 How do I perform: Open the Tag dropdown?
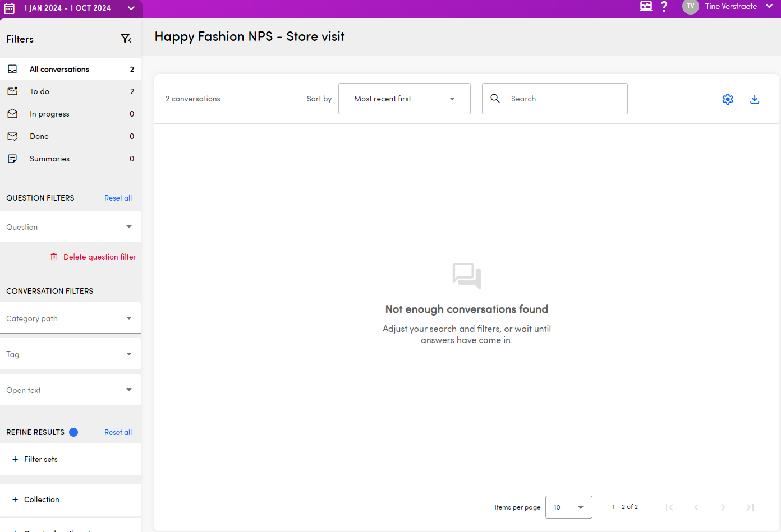pyautogui.click(x=70, y=354)
